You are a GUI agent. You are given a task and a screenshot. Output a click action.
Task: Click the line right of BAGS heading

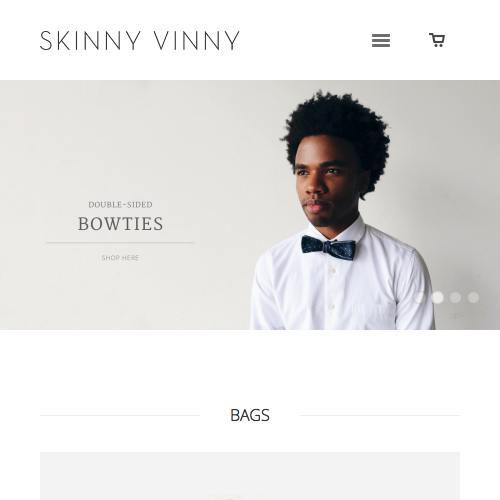pyautogui.click(x=380, y=416)
